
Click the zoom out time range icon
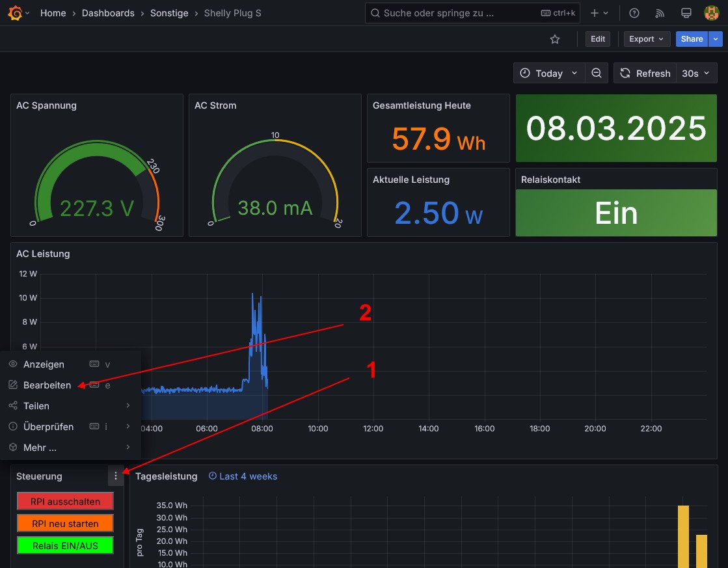pyautogui.click(x=596, y=73)
